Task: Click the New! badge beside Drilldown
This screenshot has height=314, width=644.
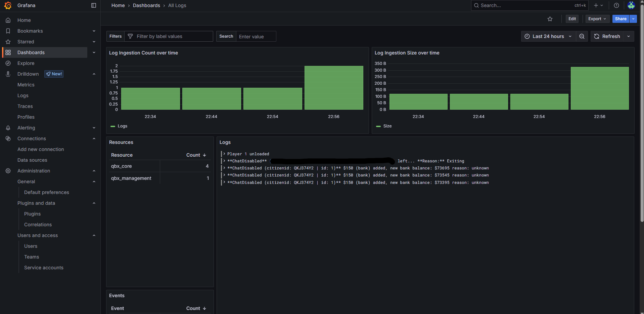Action: click(x=54, y=74)
